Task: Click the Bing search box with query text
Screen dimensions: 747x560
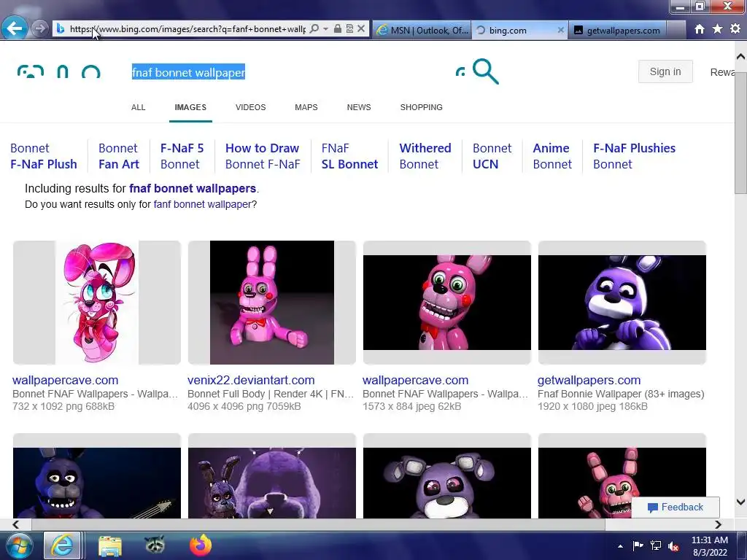Action: 286,72
